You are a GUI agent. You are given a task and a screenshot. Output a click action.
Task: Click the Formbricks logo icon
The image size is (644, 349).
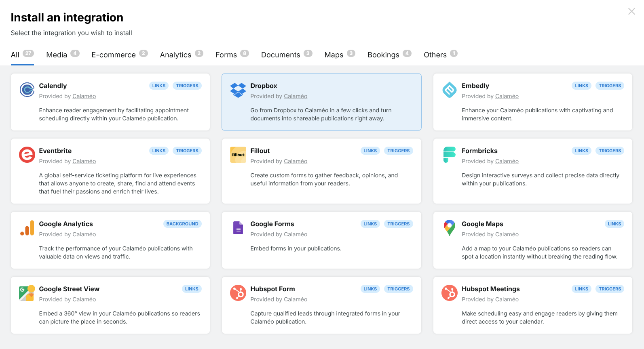click(450, 155)
